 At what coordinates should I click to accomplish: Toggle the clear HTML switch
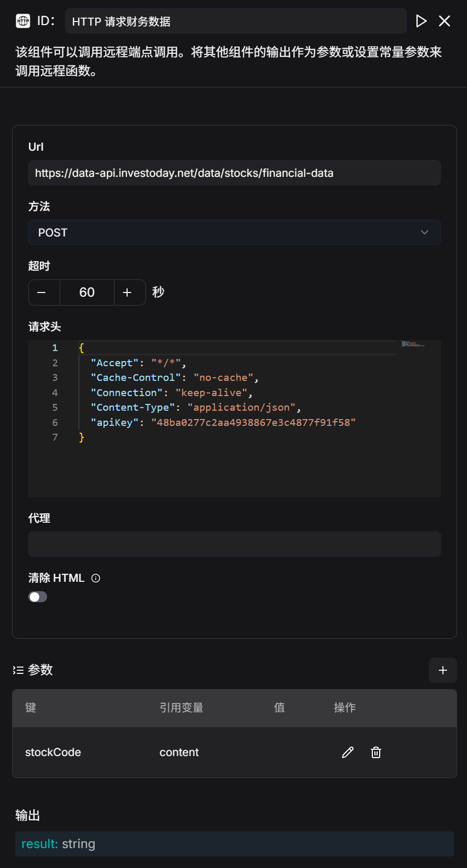[38, 597]
